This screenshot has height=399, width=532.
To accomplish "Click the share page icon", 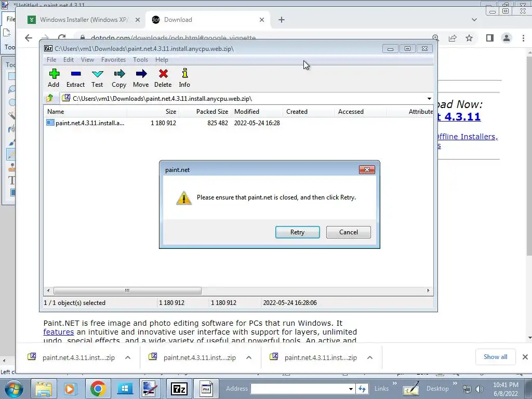I will click(x=453, y=38).
